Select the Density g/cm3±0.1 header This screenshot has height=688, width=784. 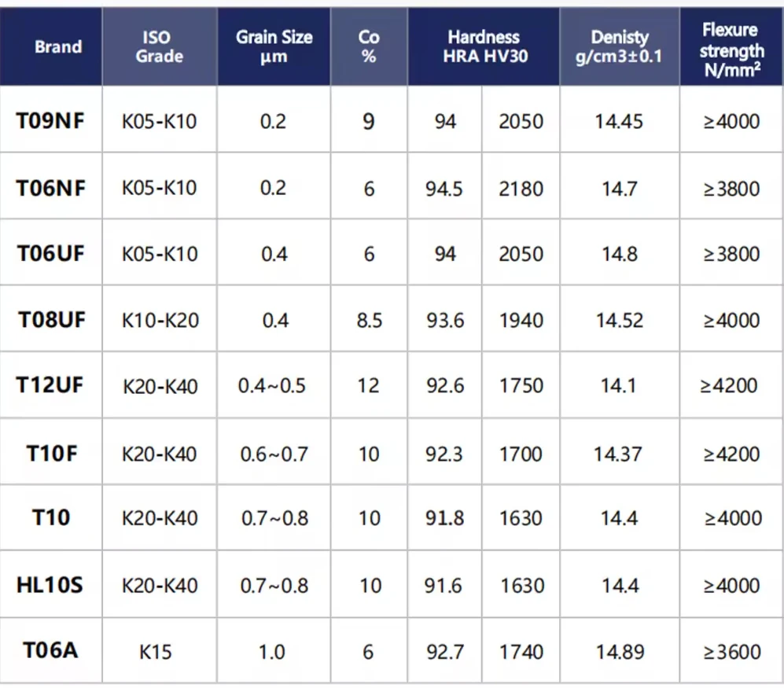click(620, 46)
